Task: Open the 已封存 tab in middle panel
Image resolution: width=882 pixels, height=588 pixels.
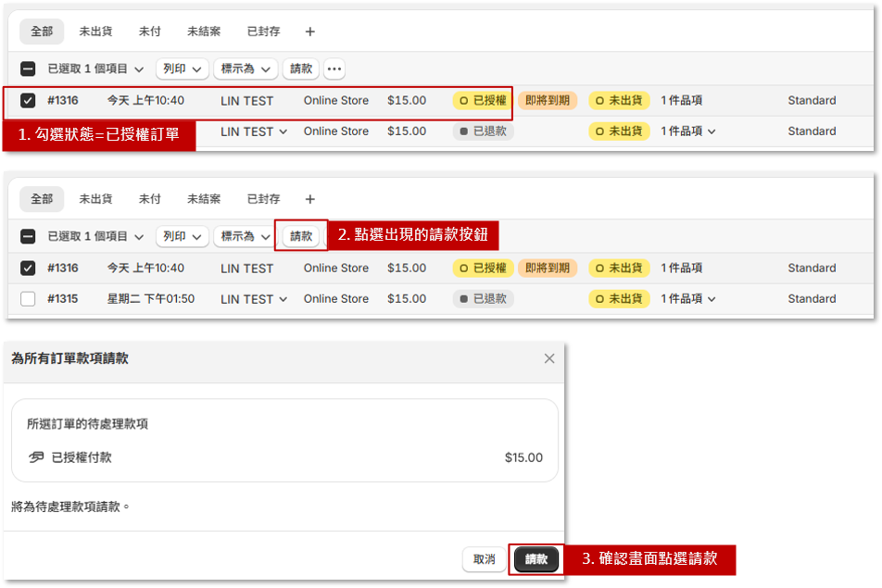Action: [263, 199]
